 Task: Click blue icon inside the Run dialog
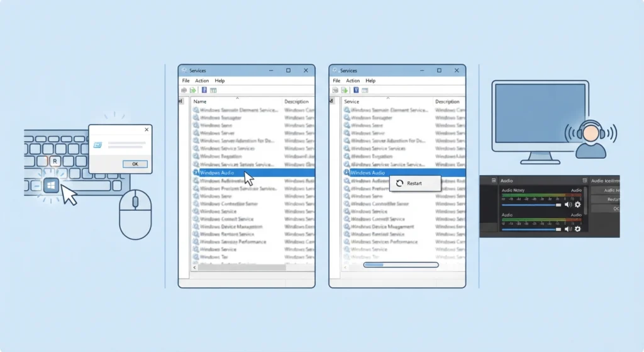[x=97, y=145]
